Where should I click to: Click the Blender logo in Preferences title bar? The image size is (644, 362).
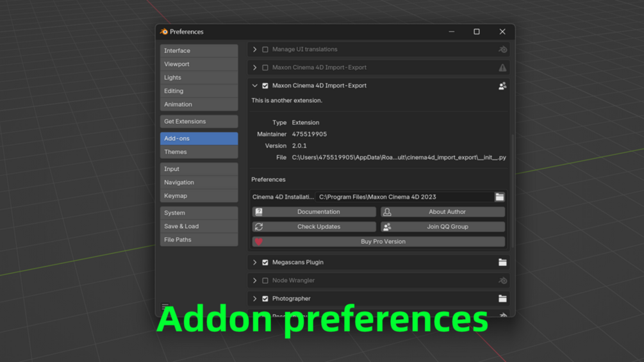click(164, 31)
